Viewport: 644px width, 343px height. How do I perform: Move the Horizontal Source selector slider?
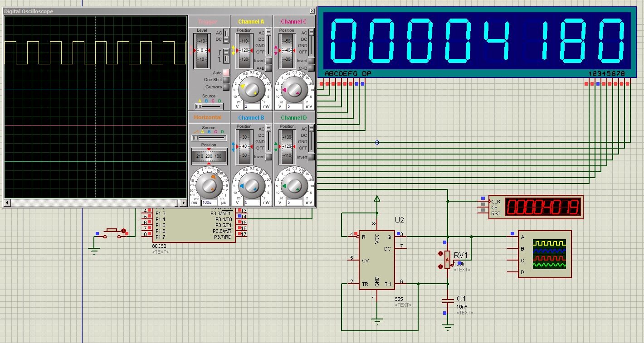coord(209,138)
